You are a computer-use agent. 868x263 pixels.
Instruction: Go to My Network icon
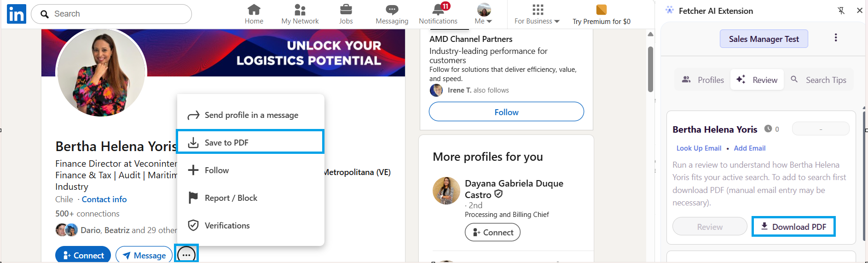(300, 10)
